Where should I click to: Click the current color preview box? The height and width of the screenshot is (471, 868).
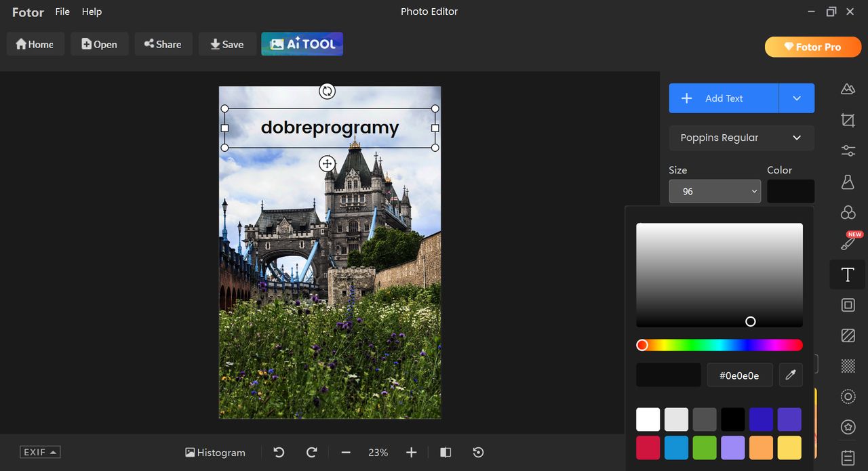pyautogui.click(x=668, y=375)
